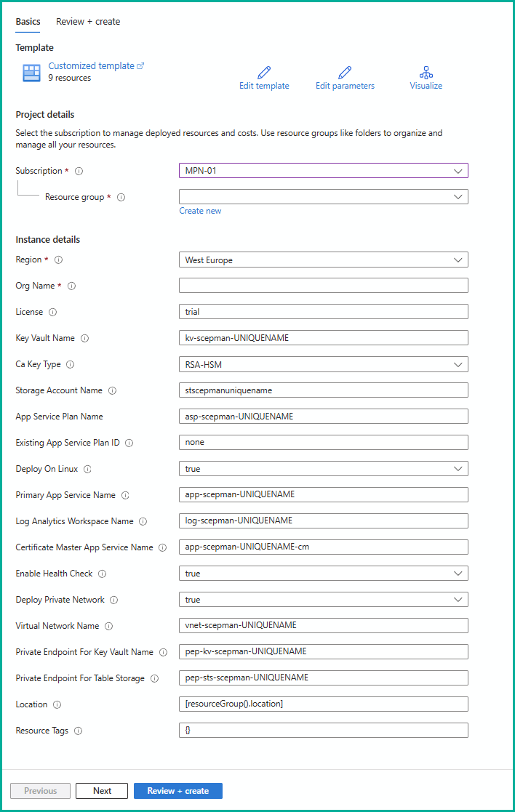This screenshot has height=812, width=515.
Task: Click the blue Review + create button
Action: coord(178,791)
